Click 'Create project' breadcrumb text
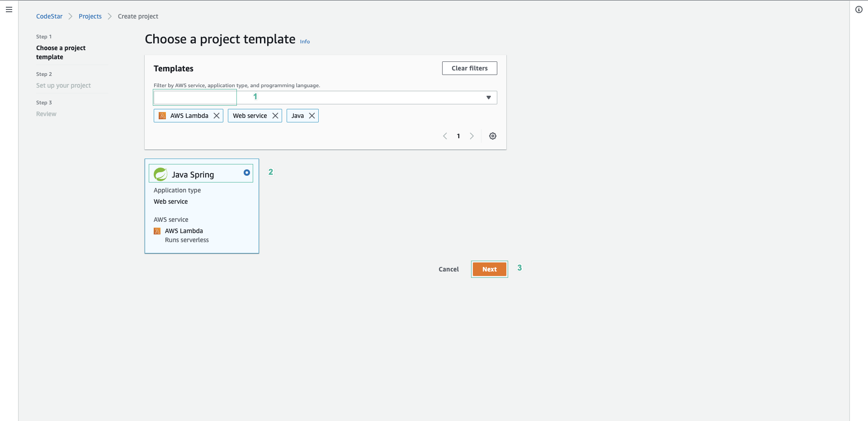Image resolution: width=868 pixels, height=421 pixels. [138, 16]
